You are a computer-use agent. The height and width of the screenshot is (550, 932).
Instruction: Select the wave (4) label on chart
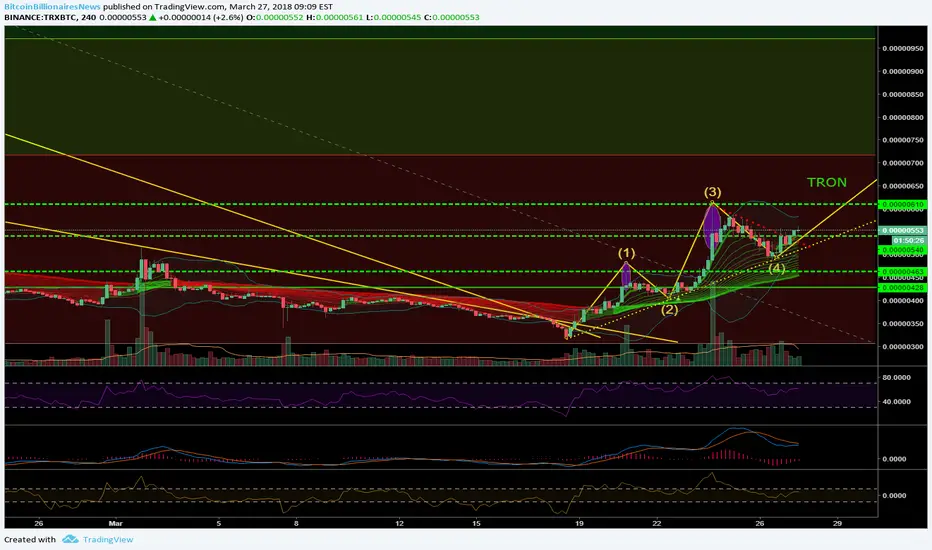coord(776,268)
